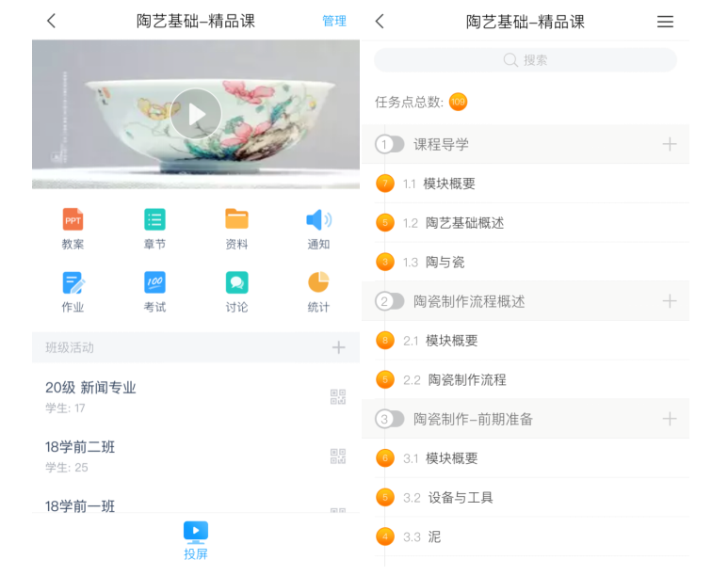Open the 统计 statistics pie icon

point(318,282)
